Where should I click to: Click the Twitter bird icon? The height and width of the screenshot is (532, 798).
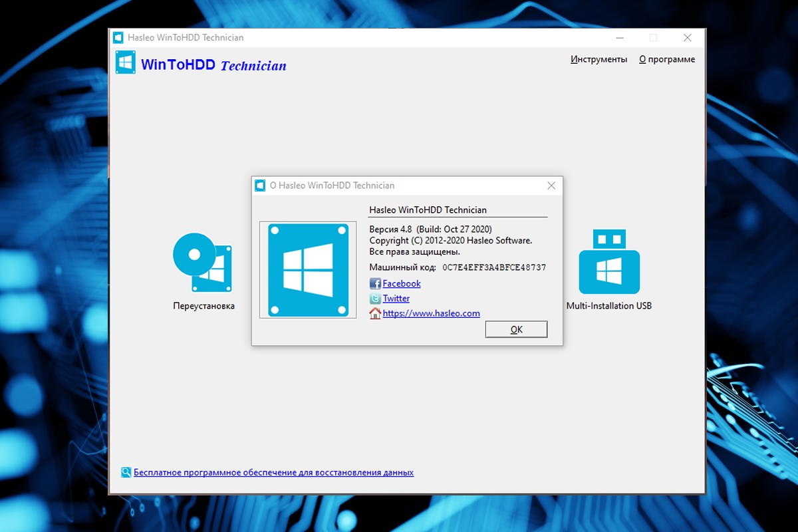coord(375,299)
